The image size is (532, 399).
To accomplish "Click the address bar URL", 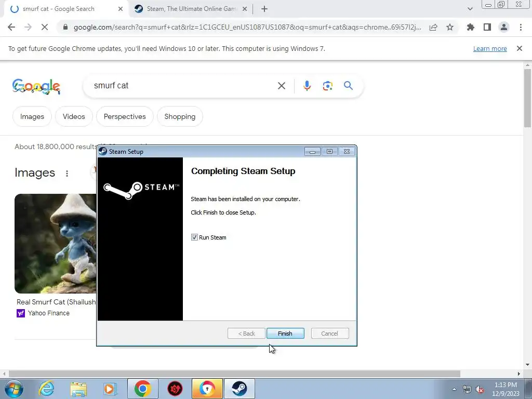I will [x=247, y=27].
